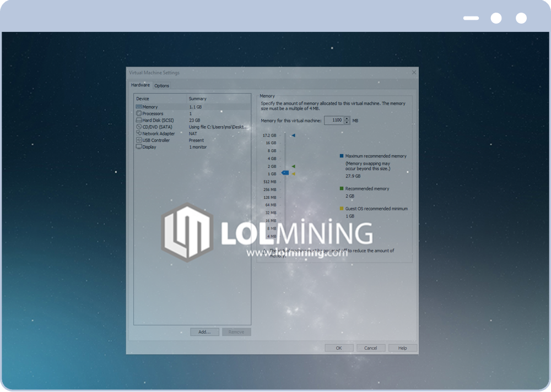Click the "256 MB" slider scale label
Screen dimensions: 551x392
click(x=270, y=190)
